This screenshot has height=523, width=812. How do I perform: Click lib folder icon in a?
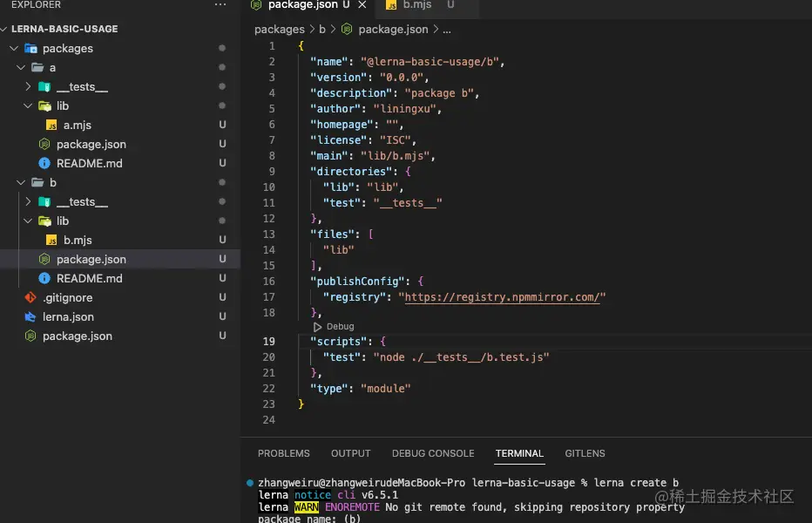pos(44,105)
